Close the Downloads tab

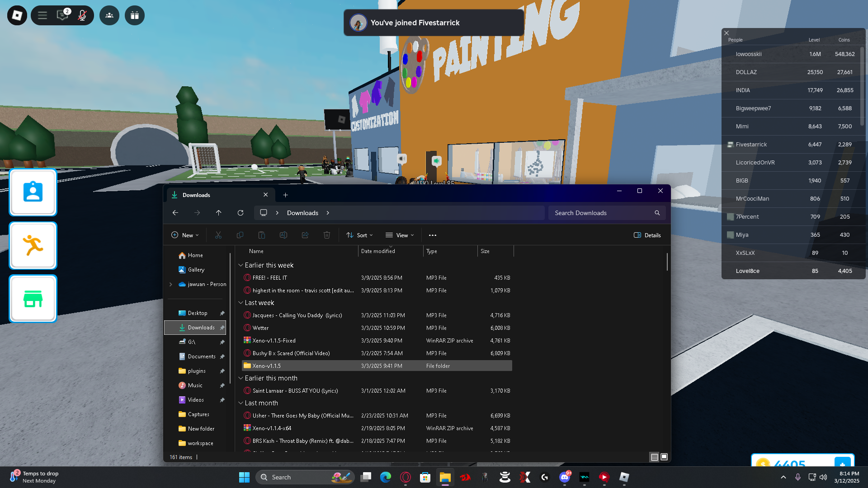266,195
